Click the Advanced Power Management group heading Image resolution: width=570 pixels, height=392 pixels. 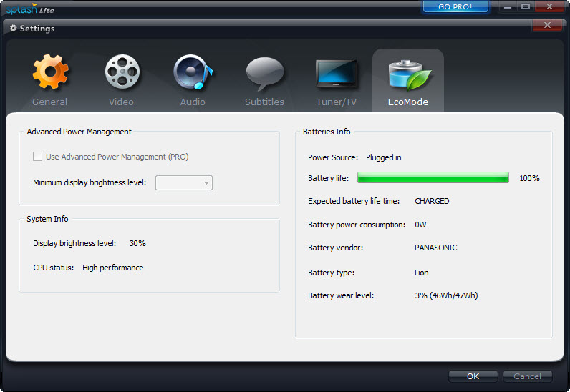[79, 132]
